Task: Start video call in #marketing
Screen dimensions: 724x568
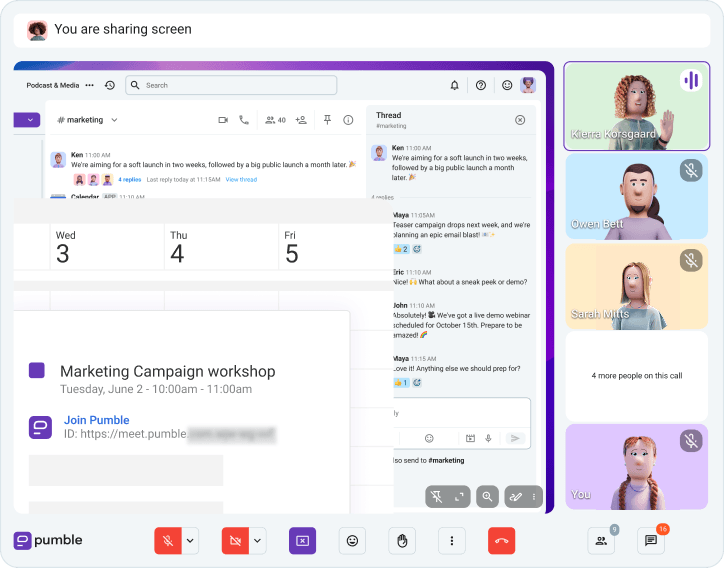Action: pos(223,120)
